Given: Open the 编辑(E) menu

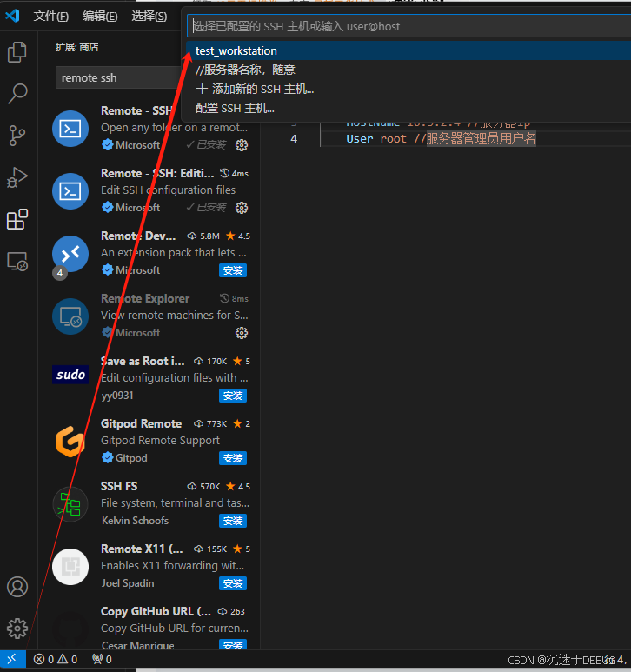Looking at the screenshot, I should point(100,17).
